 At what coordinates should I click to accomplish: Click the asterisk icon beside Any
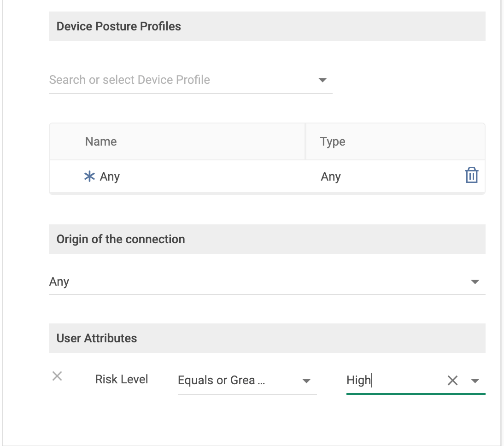(89, 176)
